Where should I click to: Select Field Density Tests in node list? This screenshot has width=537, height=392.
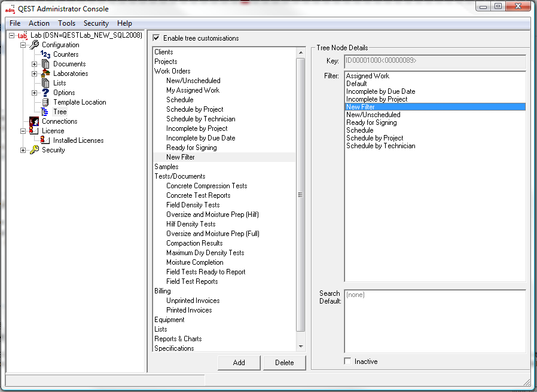193,205
